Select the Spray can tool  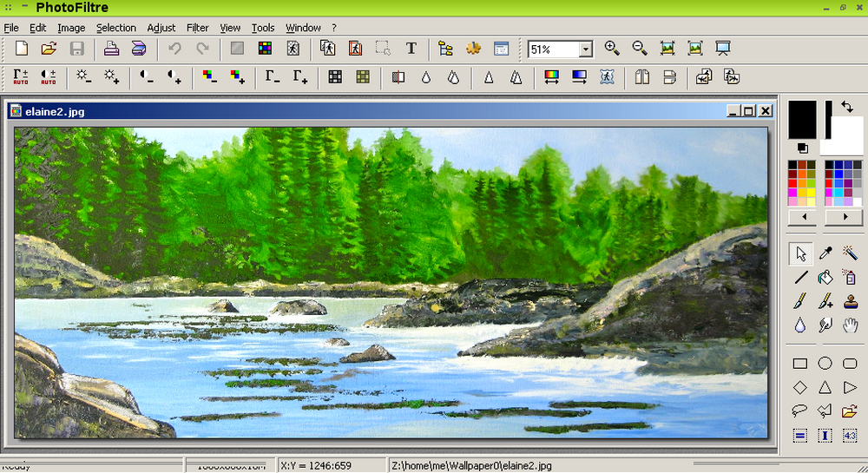click(850, 277)
